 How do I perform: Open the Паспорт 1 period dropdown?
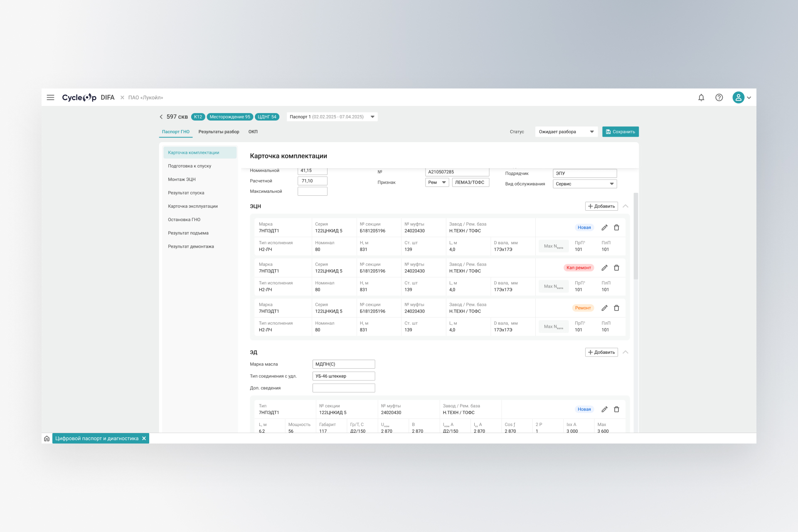pos(332,117)
